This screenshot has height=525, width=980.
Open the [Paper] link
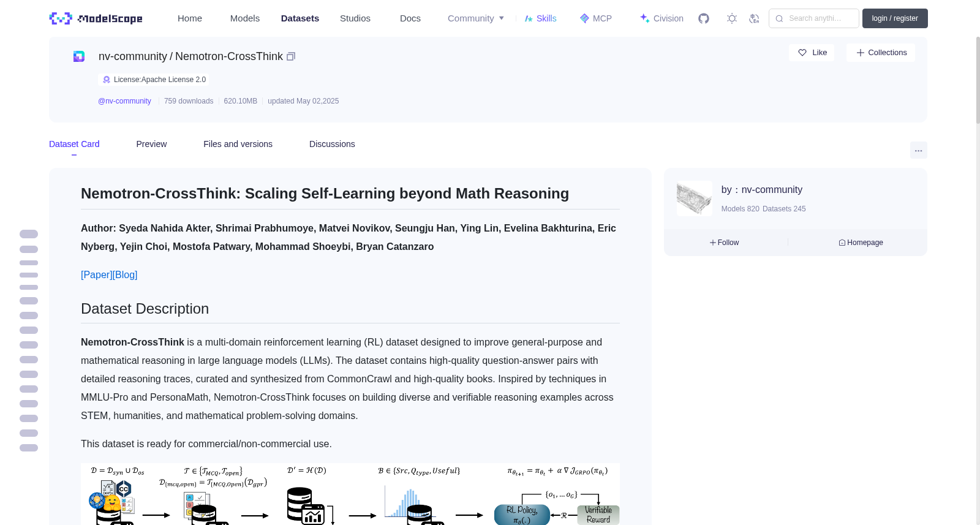pos(97,274)
